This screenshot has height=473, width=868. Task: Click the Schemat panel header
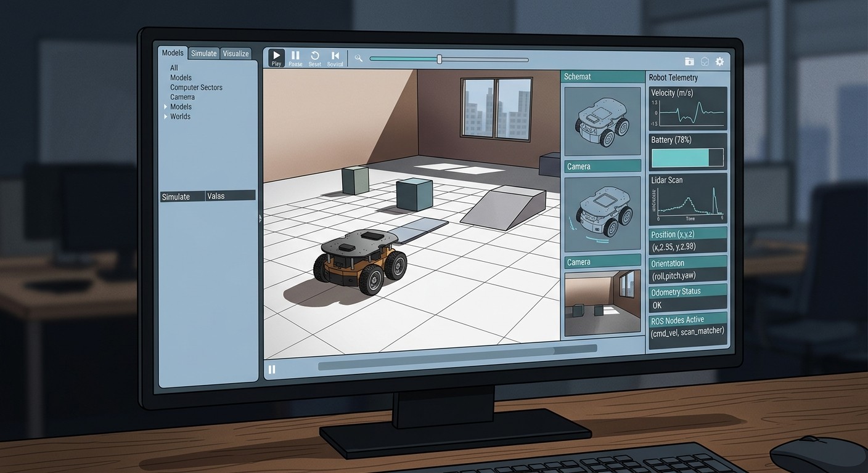point(602,76)
